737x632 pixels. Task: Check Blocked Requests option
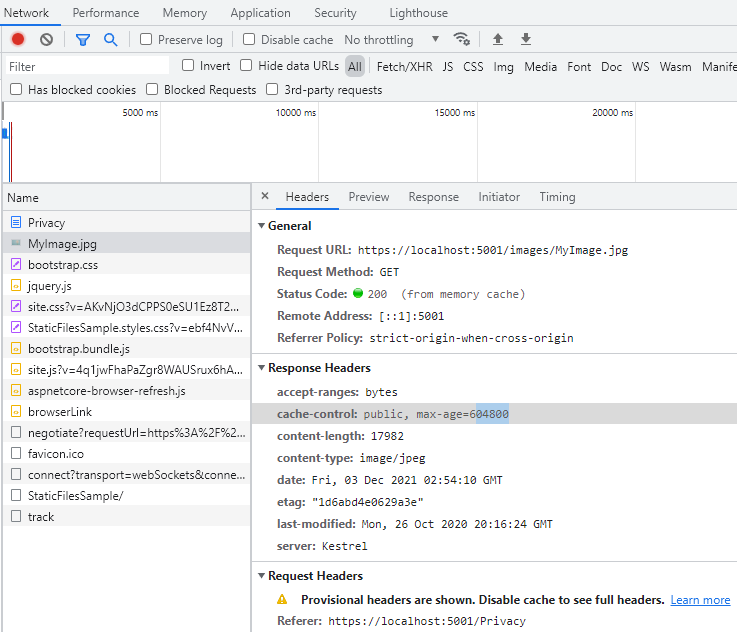(x=152, y=89)
